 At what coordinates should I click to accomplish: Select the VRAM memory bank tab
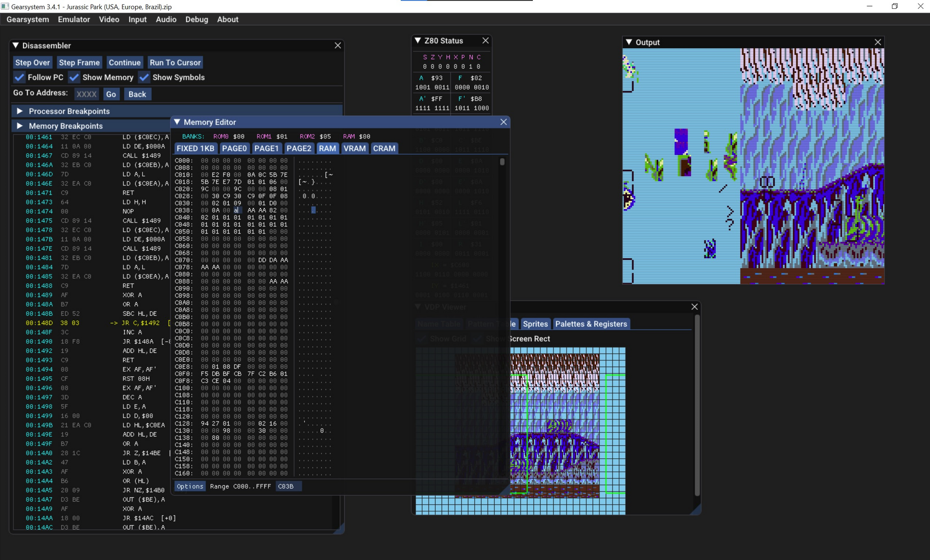(x=355, y=147)
